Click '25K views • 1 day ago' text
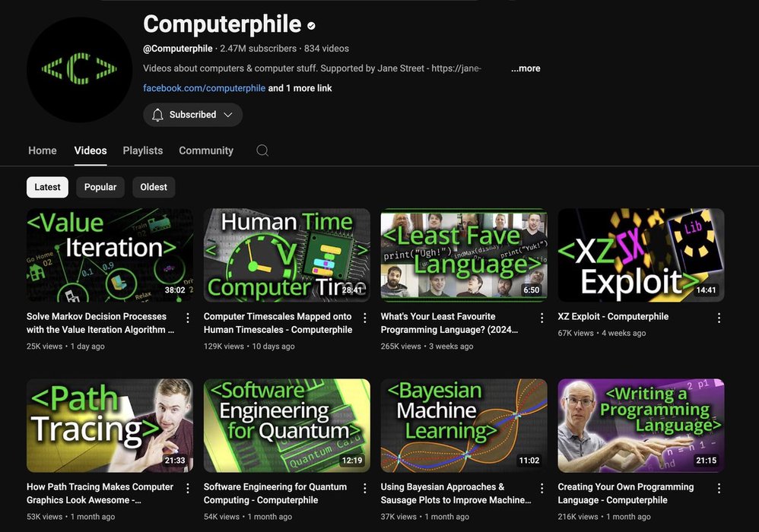 pyautogui.click(x=65, y=347)
